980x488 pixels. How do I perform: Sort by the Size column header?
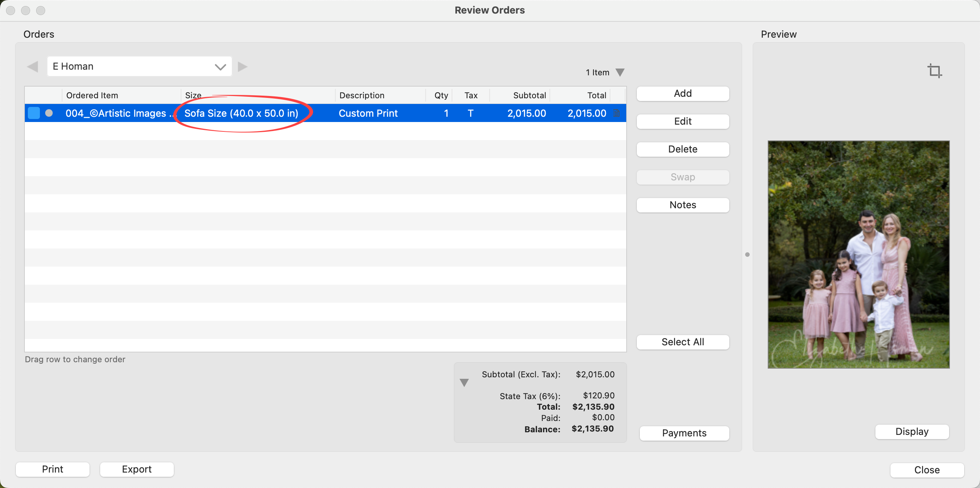(193, 95)
